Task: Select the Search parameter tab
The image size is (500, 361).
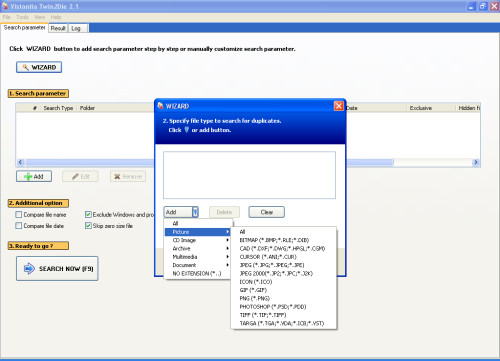Action: pos(24,28)
